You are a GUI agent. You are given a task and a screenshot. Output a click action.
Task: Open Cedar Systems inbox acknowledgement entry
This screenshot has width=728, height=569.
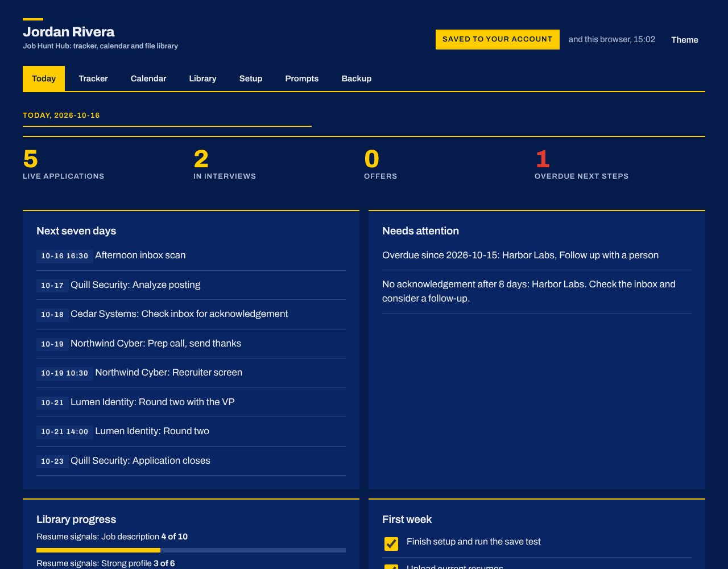[191, 314]
